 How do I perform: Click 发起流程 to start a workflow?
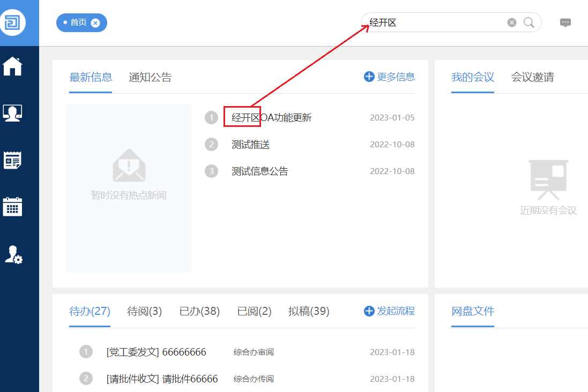coord(389,311)
